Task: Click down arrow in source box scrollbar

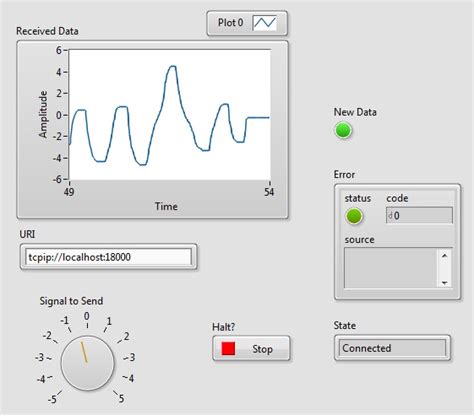Action: (x=444, y=283)
